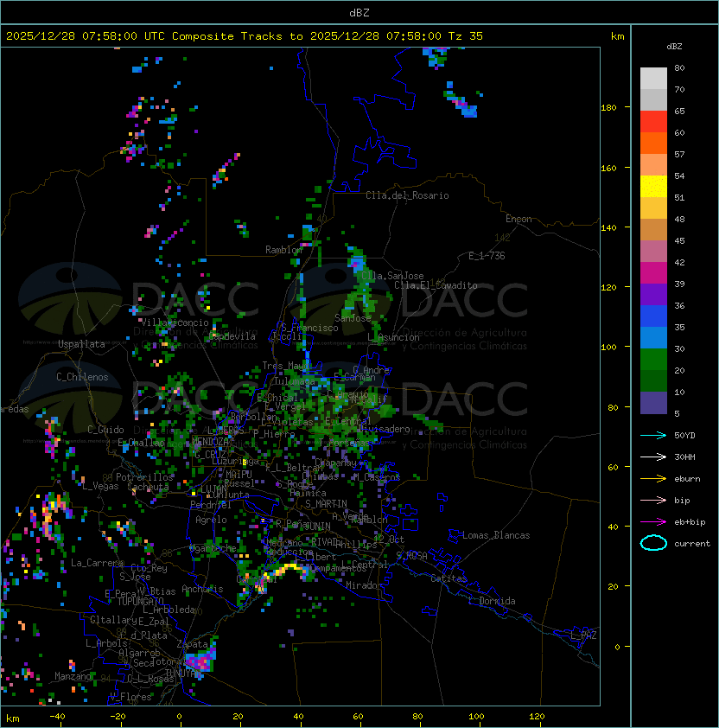719x728 pixels.
Task: Click the 'Catitas' map label
Action: click(449, 578)
